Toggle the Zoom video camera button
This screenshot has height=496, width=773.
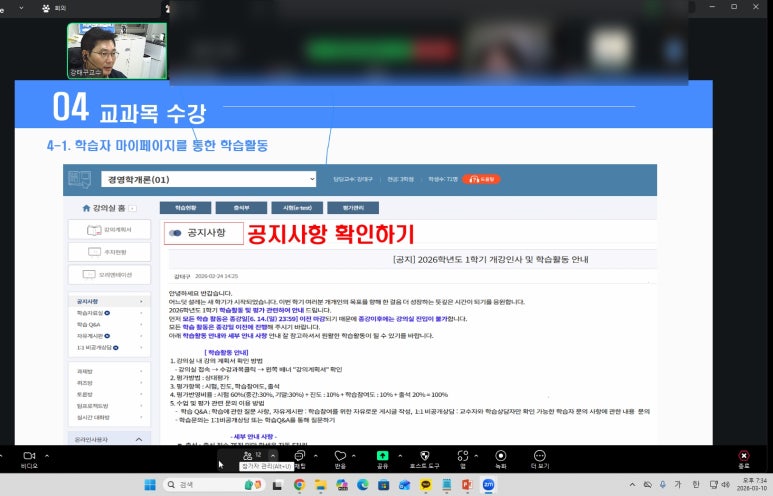click(28, 456)
